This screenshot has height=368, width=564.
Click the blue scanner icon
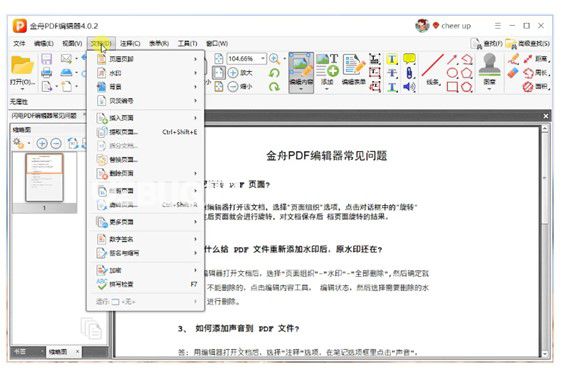click(66, 72)
